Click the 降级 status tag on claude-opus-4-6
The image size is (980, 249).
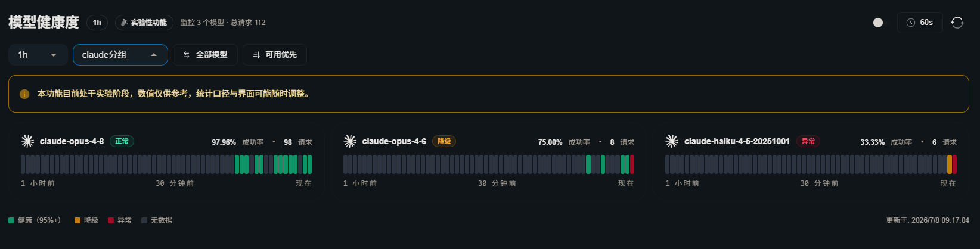click(444, 141)
